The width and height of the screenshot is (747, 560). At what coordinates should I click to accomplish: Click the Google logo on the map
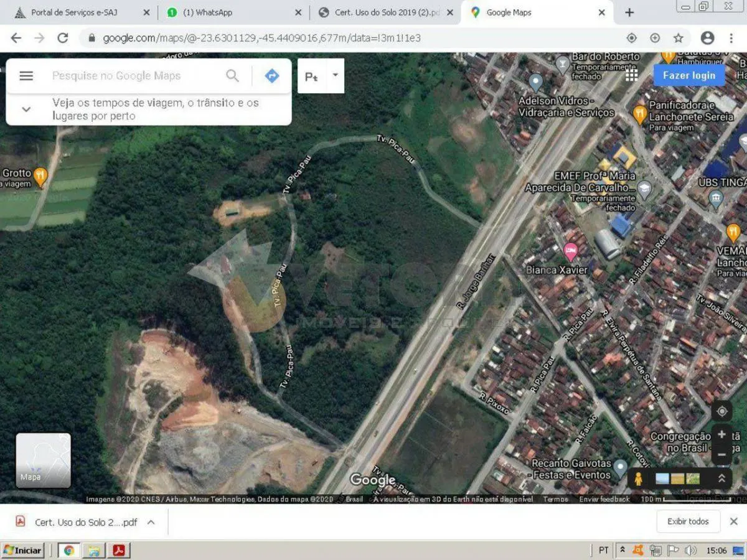tap(372, 480)
